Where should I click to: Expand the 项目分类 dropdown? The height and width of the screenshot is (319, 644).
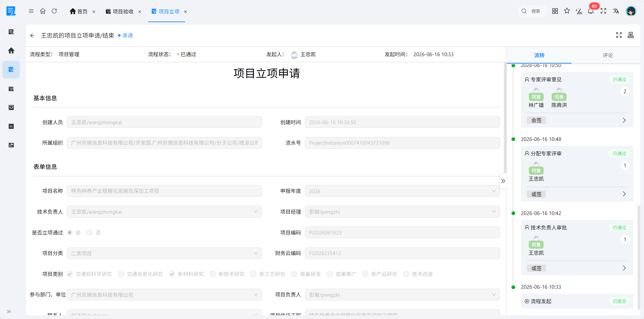click(x=164, y=253)
